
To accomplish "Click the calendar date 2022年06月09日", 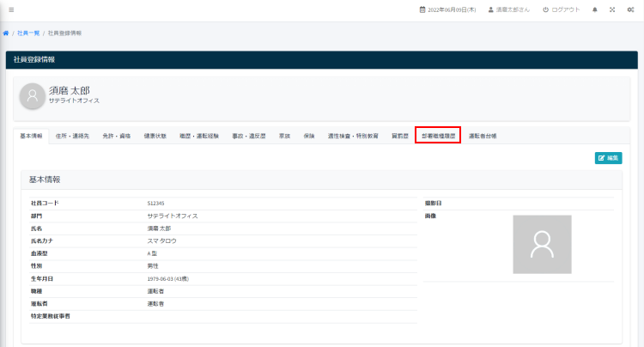I will [447, 9].
